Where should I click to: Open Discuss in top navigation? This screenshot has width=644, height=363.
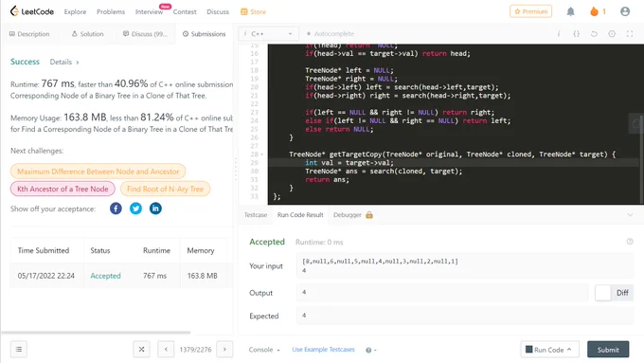point(218,12)
